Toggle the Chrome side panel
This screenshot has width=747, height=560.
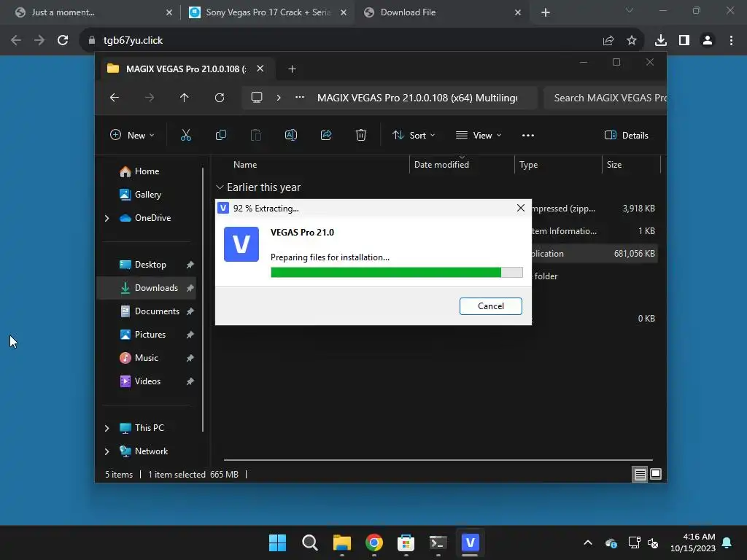point(684,41)
